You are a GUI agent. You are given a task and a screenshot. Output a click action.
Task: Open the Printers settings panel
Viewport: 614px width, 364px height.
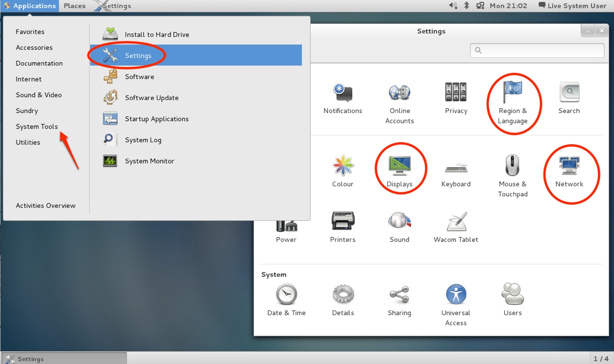click(343, 227)
